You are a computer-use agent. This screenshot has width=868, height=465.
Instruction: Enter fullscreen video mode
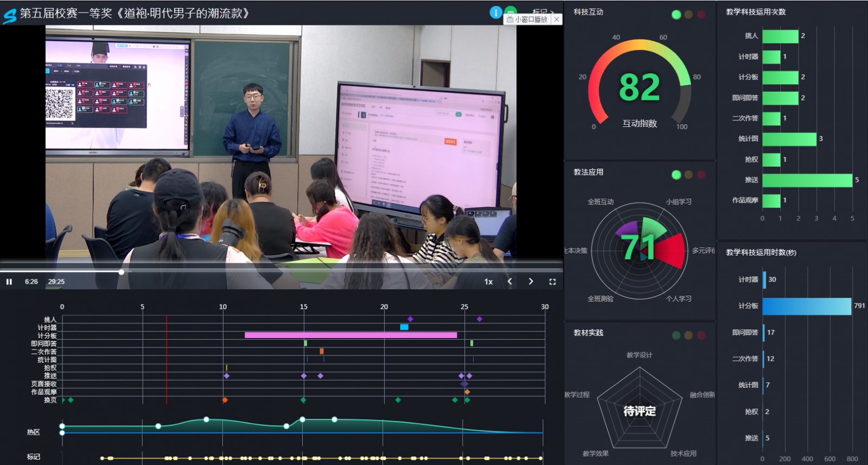(x=552, y=282)
